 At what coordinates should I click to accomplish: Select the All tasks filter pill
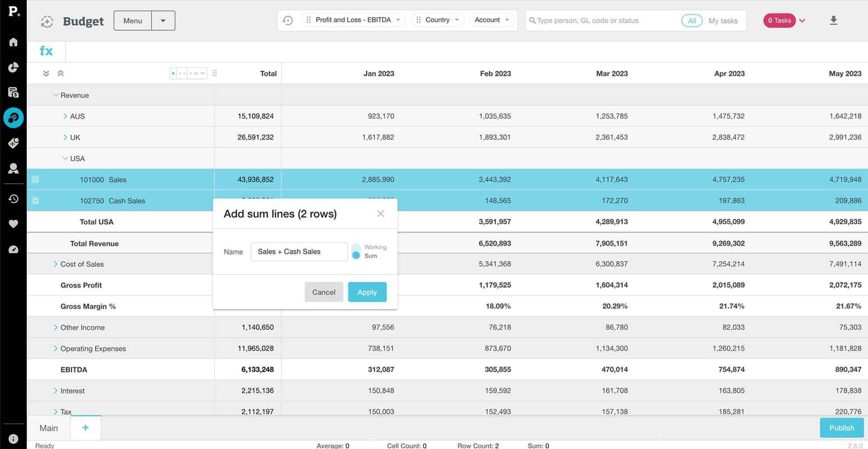click(691, 21)
